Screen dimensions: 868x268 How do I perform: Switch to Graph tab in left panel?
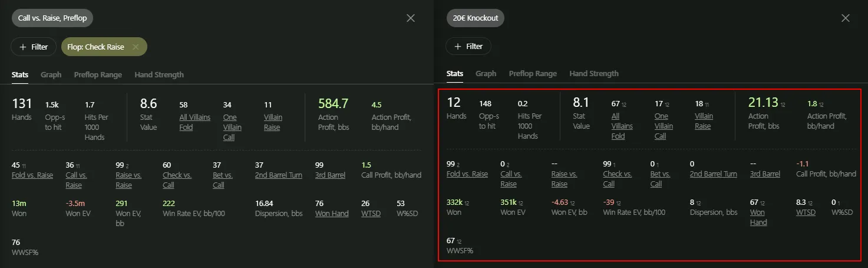click(51, 75)
